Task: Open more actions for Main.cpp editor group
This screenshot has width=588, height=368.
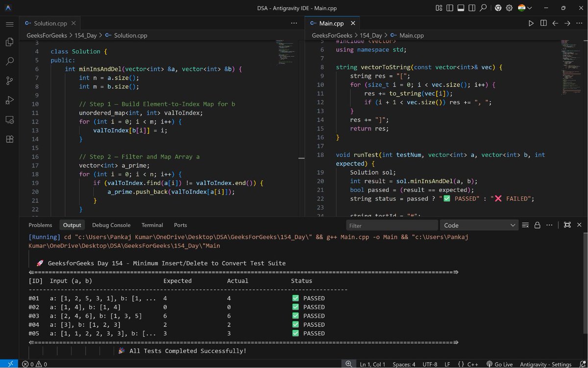Action: pos(579,23)
